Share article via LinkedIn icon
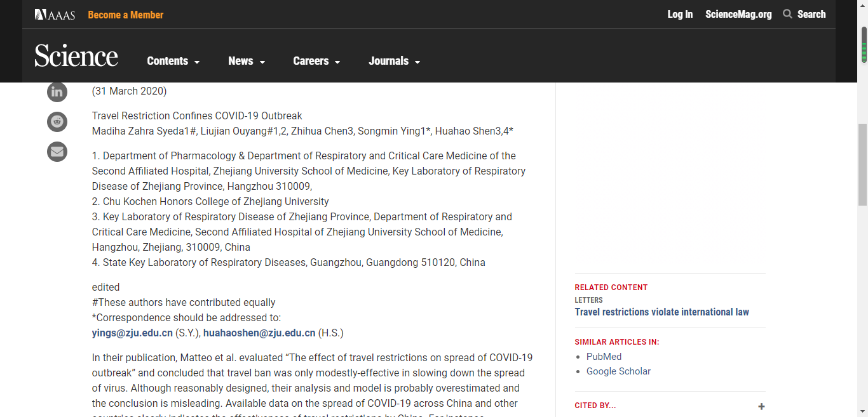 (x=57, y=92)
